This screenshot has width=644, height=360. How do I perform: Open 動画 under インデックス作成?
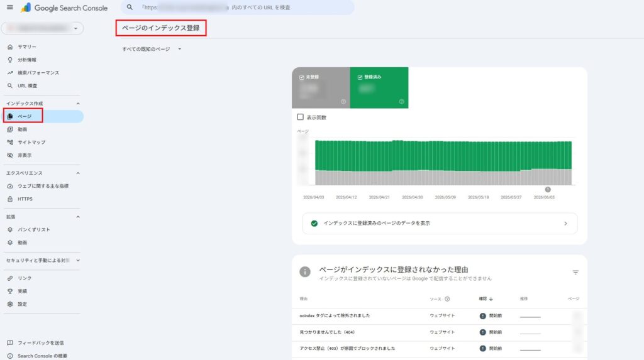(x=22, y=129)
